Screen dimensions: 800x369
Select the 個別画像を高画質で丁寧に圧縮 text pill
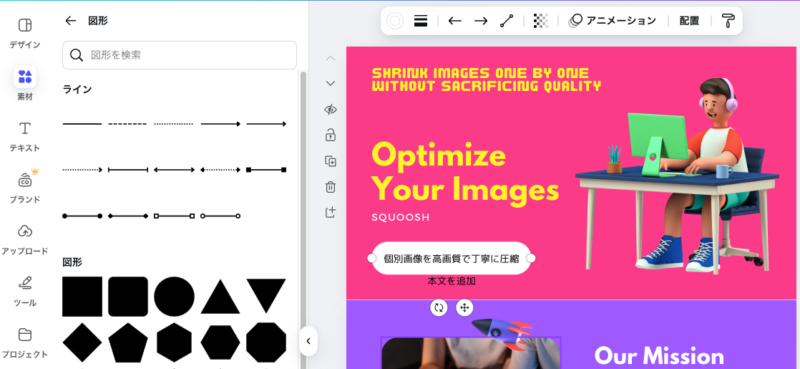(452, 258)
